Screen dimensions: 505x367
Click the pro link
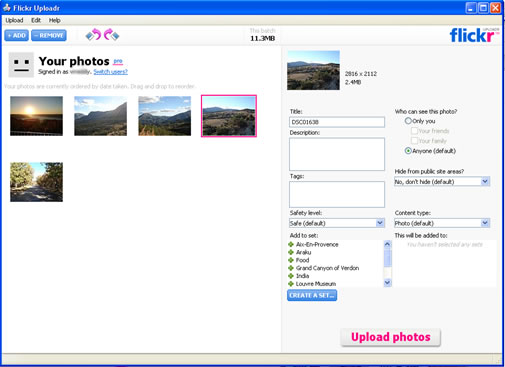(x=118, y=61)
